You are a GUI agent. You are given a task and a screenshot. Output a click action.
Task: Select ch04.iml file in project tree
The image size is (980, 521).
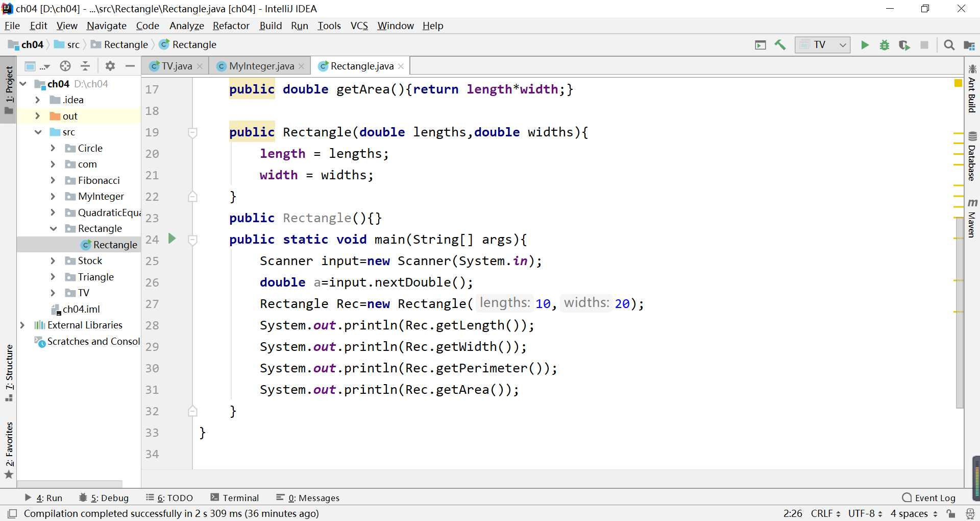tap(76, 309)
